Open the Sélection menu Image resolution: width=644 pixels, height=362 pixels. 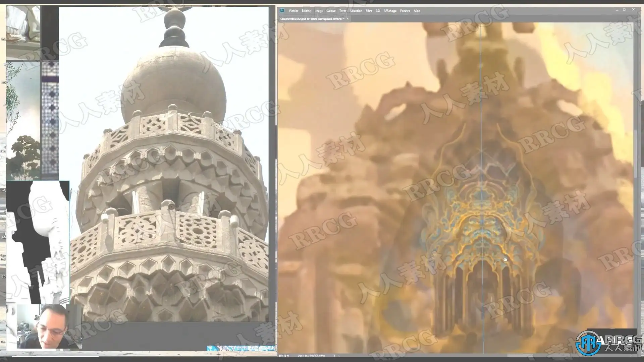(356, 11)
